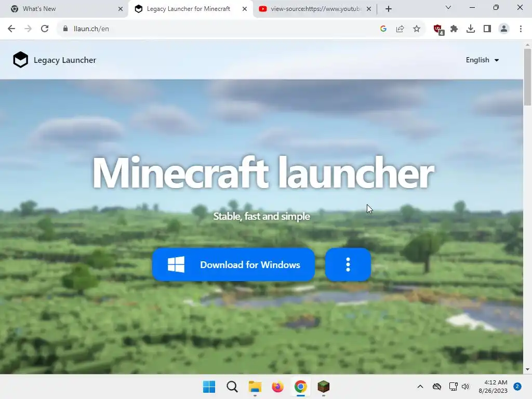The image size is (532, 399).
Task: Open Windows Start menu
Action: pyautogui.click(x=209, y=387)
